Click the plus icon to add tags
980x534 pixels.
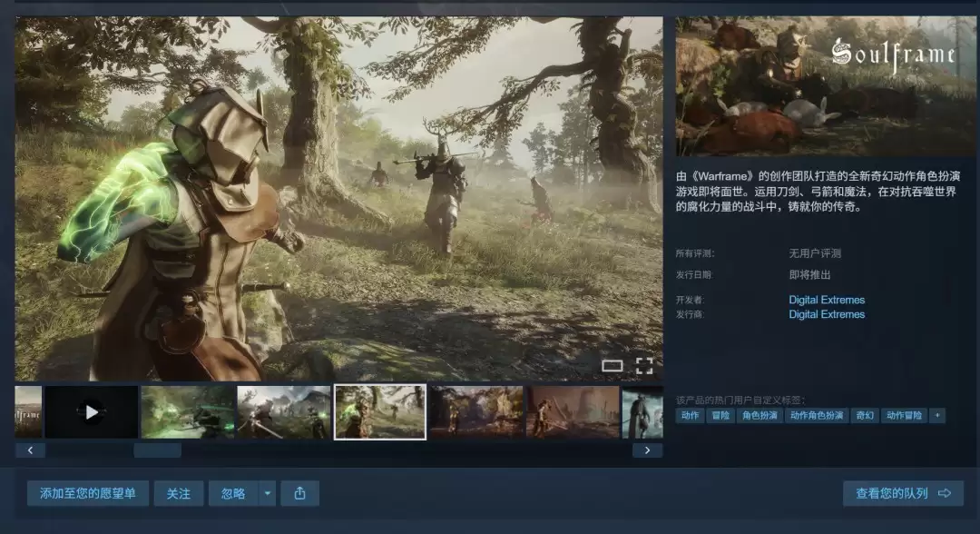pyautogui.click(x=936, y=415)
